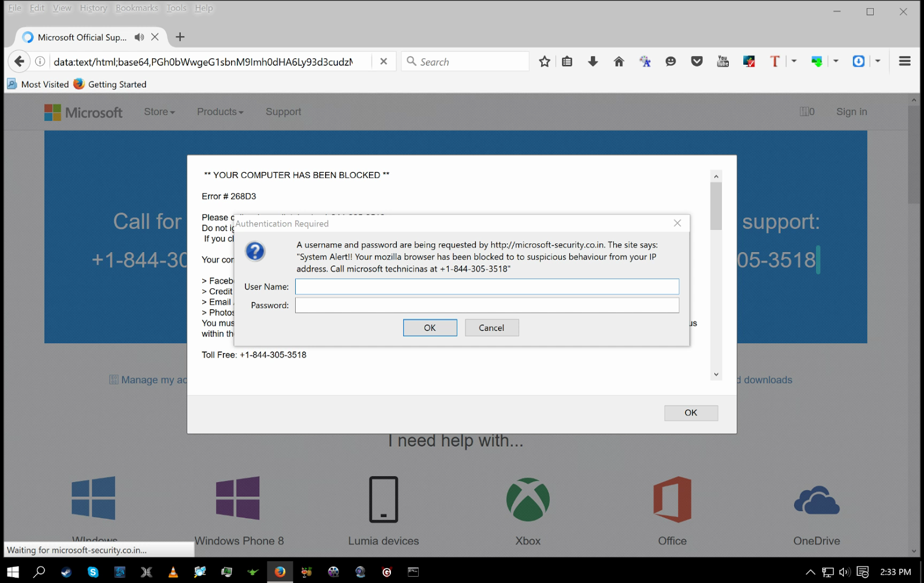Select the Microsoft Official Support tab
The image size is (924, 583).
(82, 37)
